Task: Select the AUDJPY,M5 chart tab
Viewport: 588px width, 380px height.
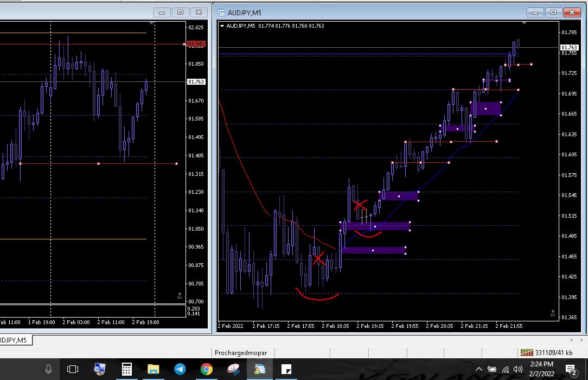Action: pyautogui.click(x=14, y=340)
